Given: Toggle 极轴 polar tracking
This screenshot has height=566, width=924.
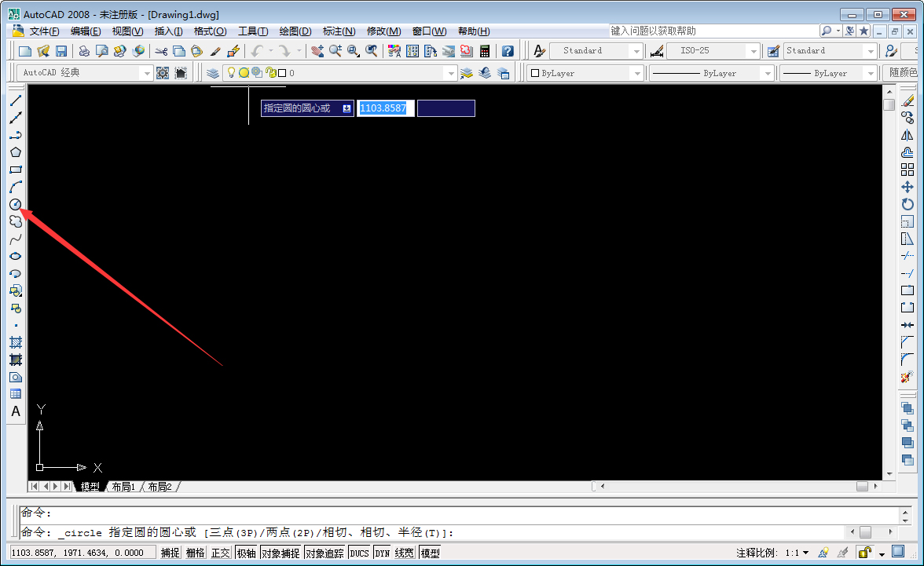Looking at the screenshot, I should click(x=247, y=553).
